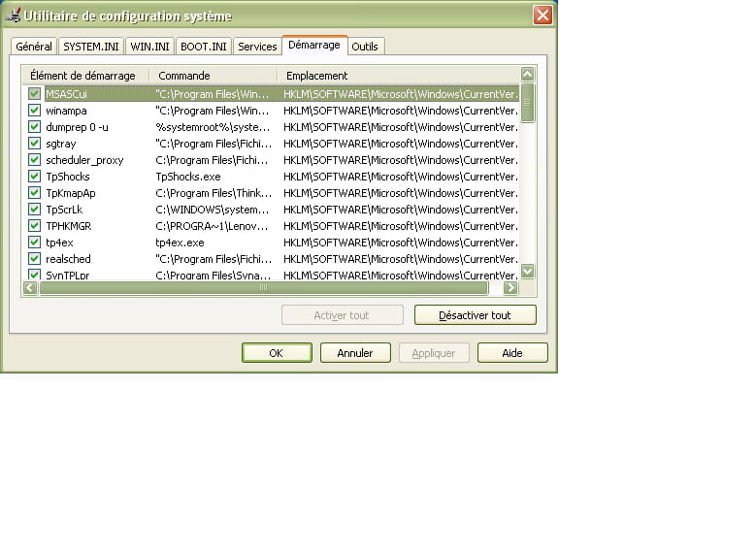Click the vertical scrollbar down arrow

pyautogui.click(x=528, y=271)
